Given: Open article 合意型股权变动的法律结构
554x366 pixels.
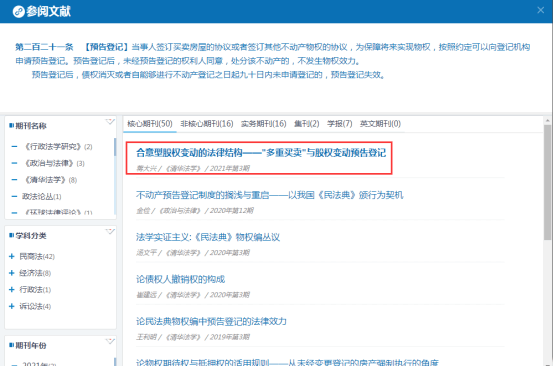Looking at the screenshot, I should click(261, 153).
